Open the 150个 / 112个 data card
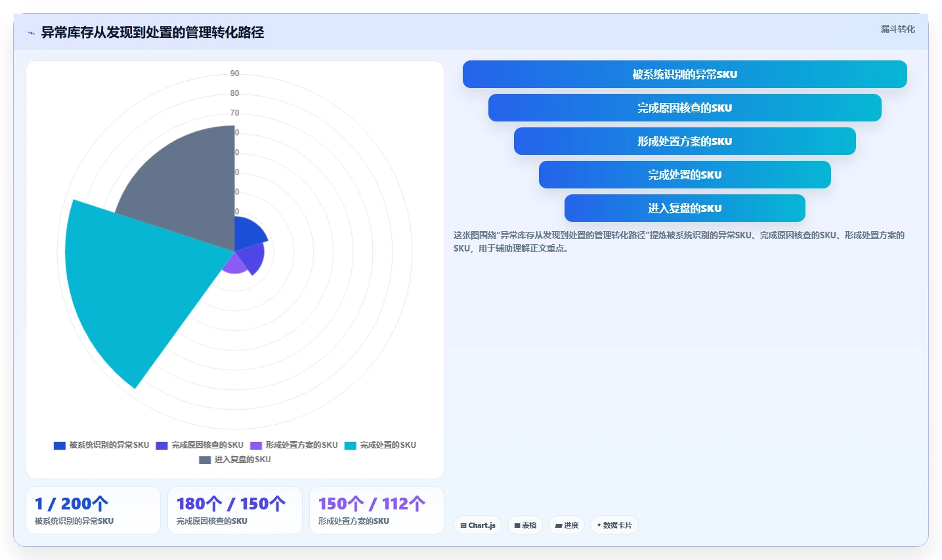942x560 pixels. 377,510
